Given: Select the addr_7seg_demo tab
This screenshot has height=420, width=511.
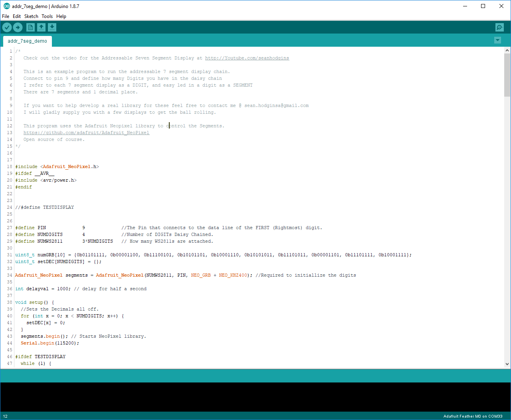Looking at the screenshot, I should click(x=27, y=41).
